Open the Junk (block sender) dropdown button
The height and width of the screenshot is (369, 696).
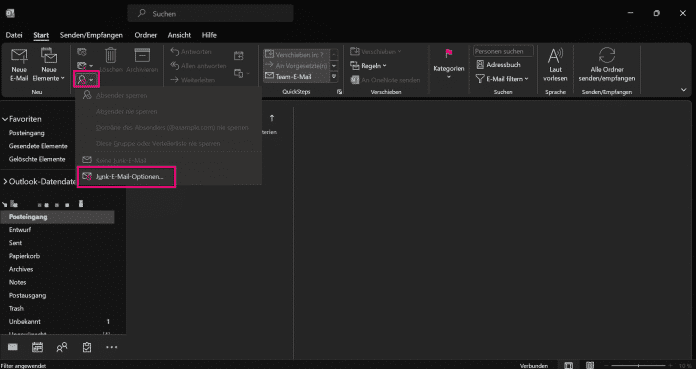pyautogui.click(x=86, y=79)
